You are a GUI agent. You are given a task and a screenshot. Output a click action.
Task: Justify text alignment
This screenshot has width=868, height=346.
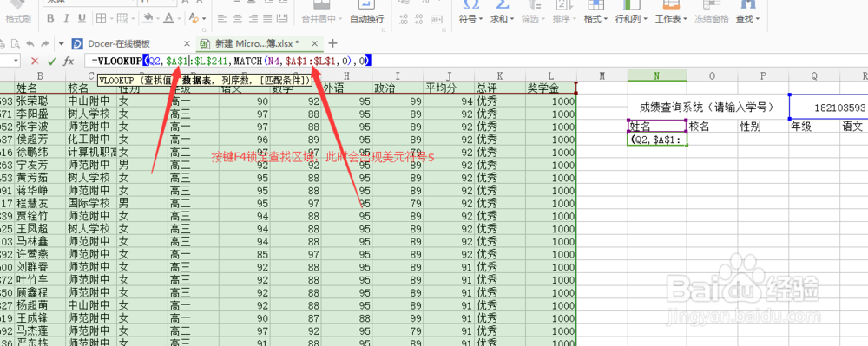[267, 18]
